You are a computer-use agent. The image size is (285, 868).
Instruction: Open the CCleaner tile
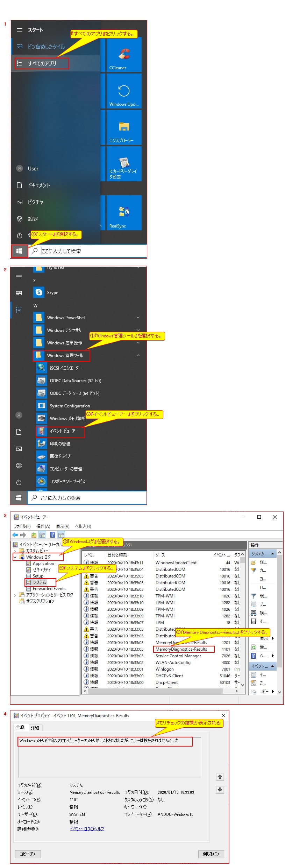coord(124,55)
